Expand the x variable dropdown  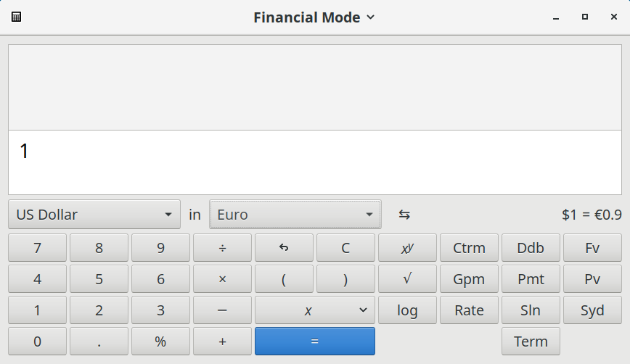315,310
